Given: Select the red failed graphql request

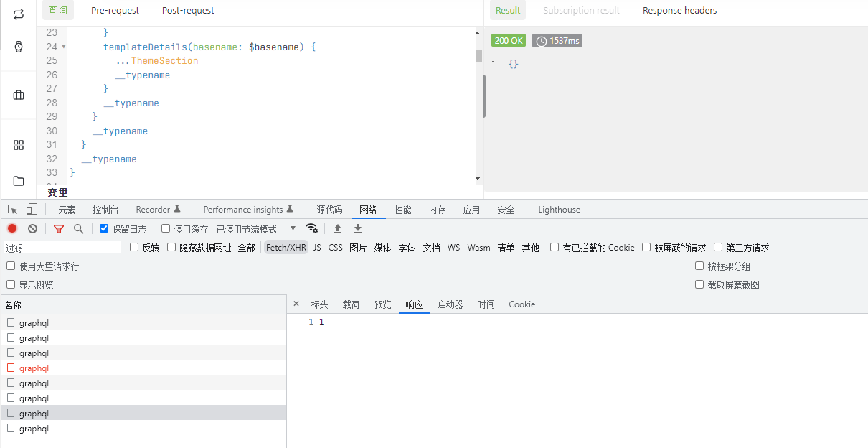Looking at the screenshot, I should tap(34, 368).
